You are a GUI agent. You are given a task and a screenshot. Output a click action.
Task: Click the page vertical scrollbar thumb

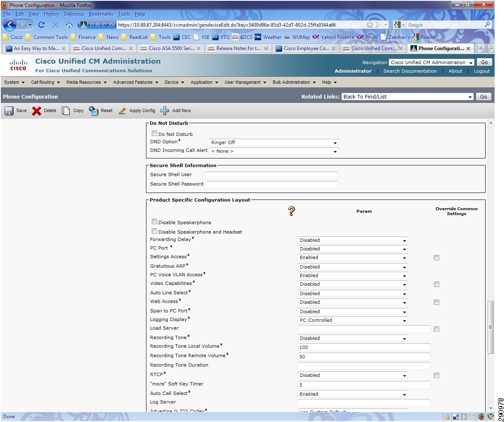point(490,327)
